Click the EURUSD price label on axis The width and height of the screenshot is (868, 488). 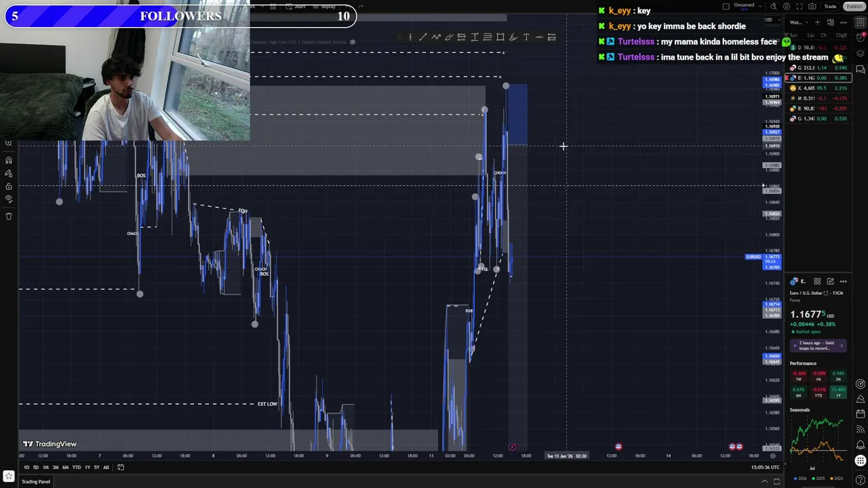(x=753, y=257)
